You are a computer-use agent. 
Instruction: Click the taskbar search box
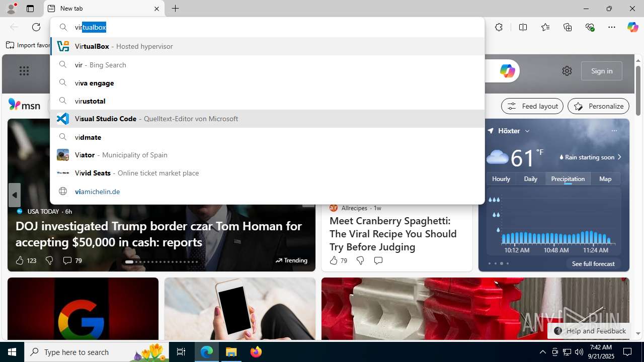(97, 352)
